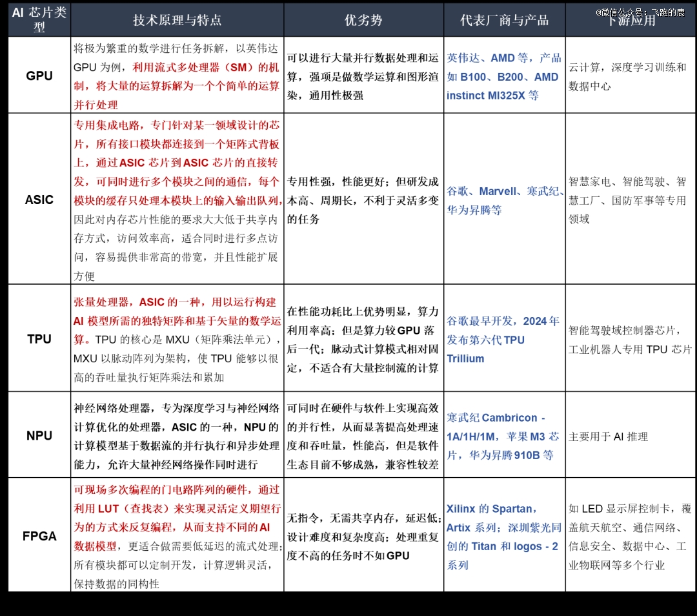The image size is (697, 616).
Task: Click FPGA principle cell starting '可现场多次编程'
Action: click(x=177, y=535)
